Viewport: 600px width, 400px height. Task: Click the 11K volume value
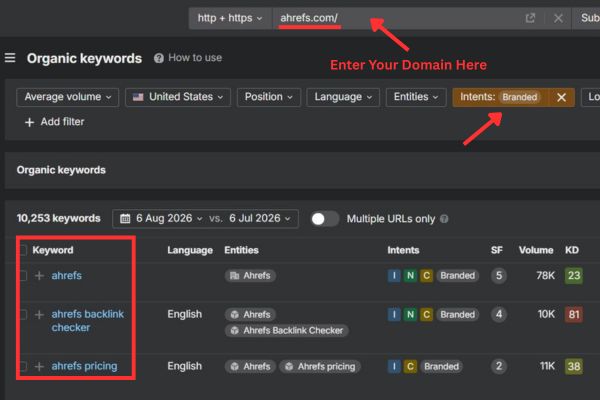click(x=547, y=366)
